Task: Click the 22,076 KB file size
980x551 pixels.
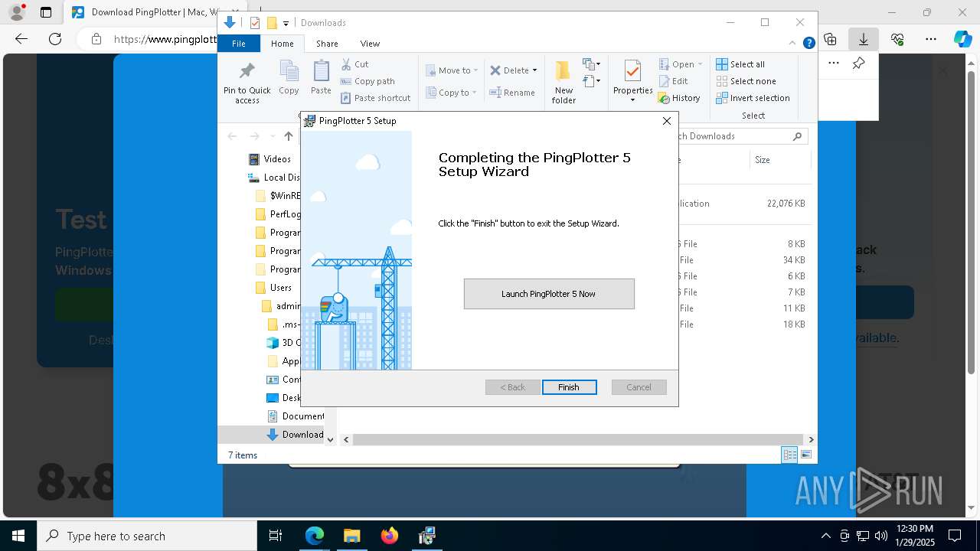Action: [786, 204]
